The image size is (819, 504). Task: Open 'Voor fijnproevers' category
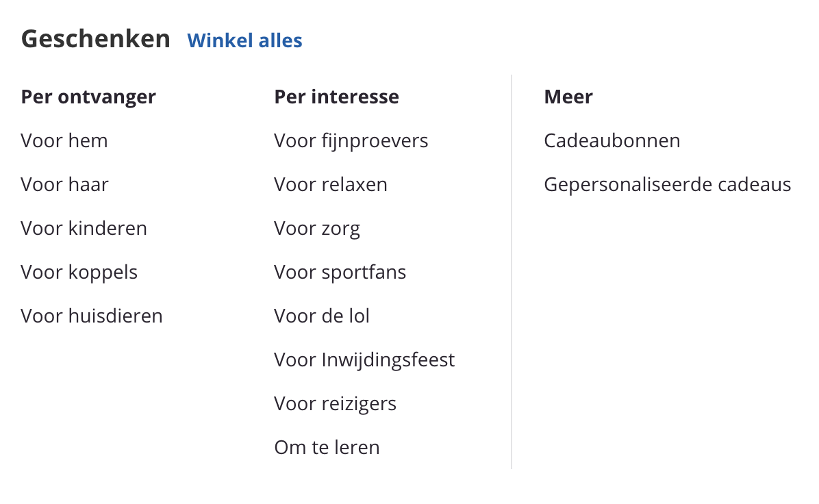[351, 141]
